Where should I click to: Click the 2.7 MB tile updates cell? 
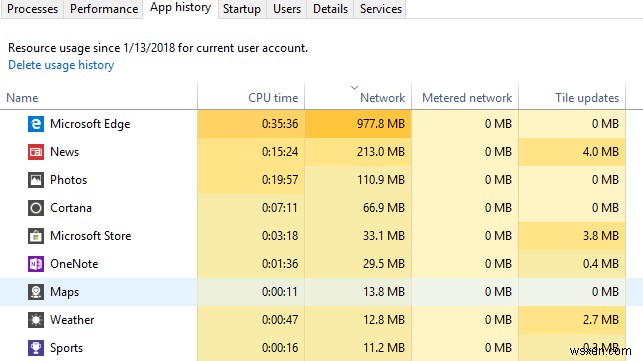[572, 320]
